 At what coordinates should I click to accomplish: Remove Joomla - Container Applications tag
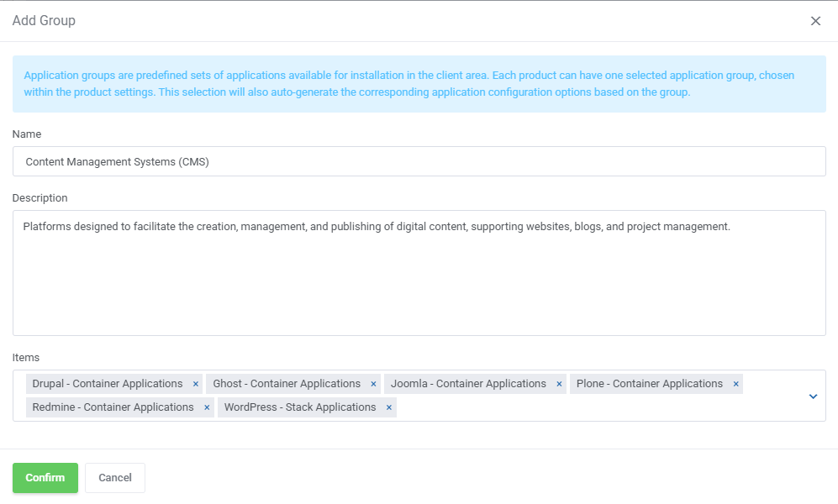(x=559, y=384)
